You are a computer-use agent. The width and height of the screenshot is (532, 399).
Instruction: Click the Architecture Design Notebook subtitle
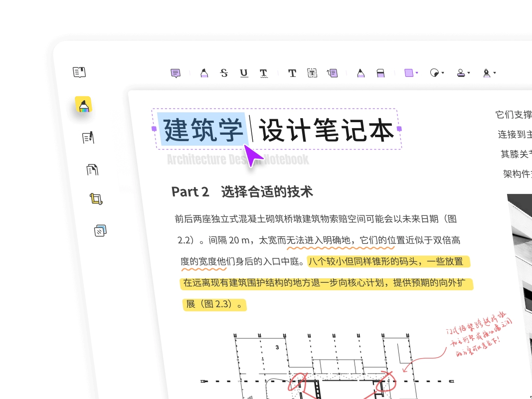pos(238,160)
